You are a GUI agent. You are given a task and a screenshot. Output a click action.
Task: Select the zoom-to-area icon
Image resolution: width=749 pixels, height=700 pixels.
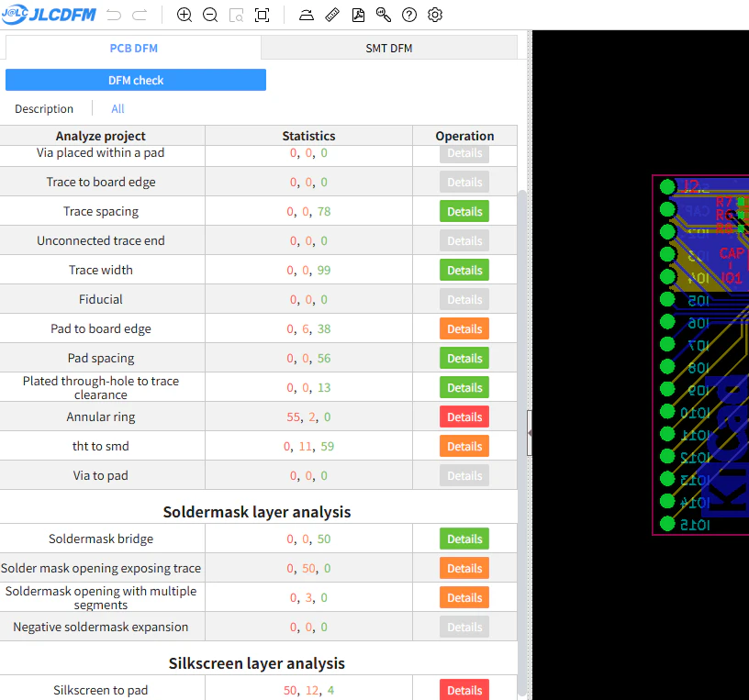click(x=236, y=15)
